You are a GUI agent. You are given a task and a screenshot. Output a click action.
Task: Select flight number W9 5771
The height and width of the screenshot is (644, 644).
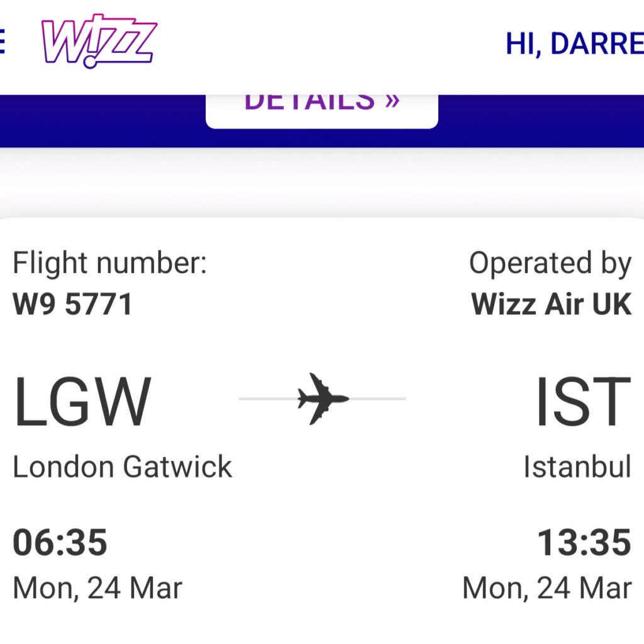pyautogui.click(x=73, y=304)
